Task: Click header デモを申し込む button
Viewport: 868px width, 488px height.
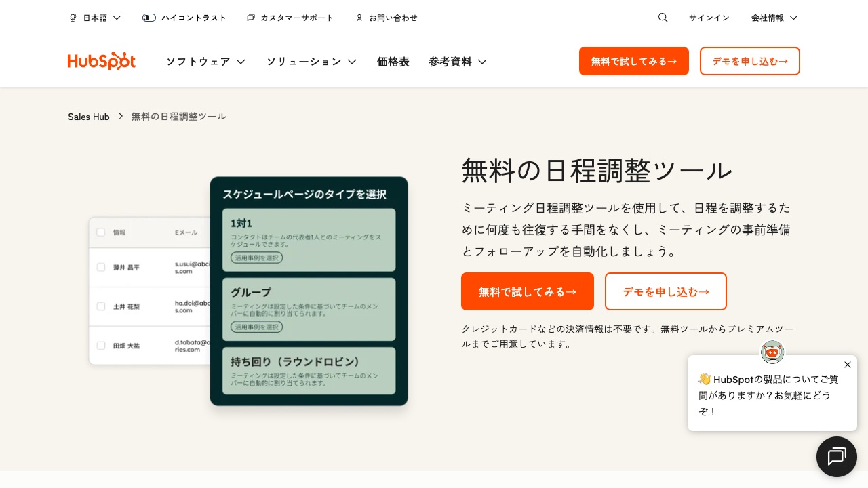Action: (x=750, y=61)
